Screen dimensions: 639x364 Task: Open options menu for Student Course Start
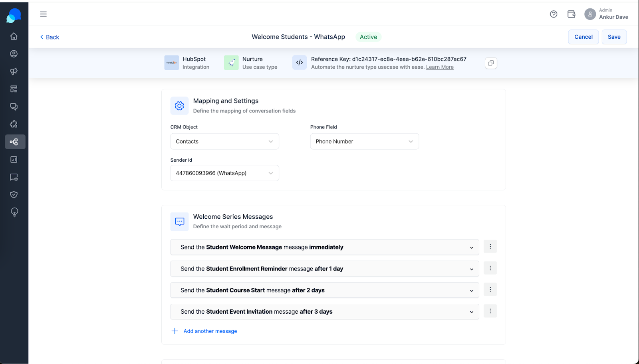490,290
